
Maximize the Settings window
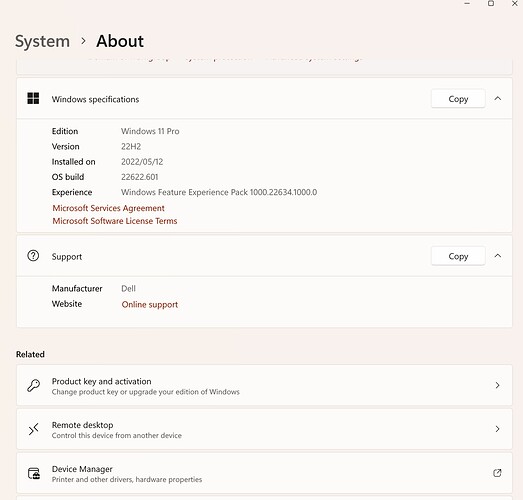[x=491, y=4]
